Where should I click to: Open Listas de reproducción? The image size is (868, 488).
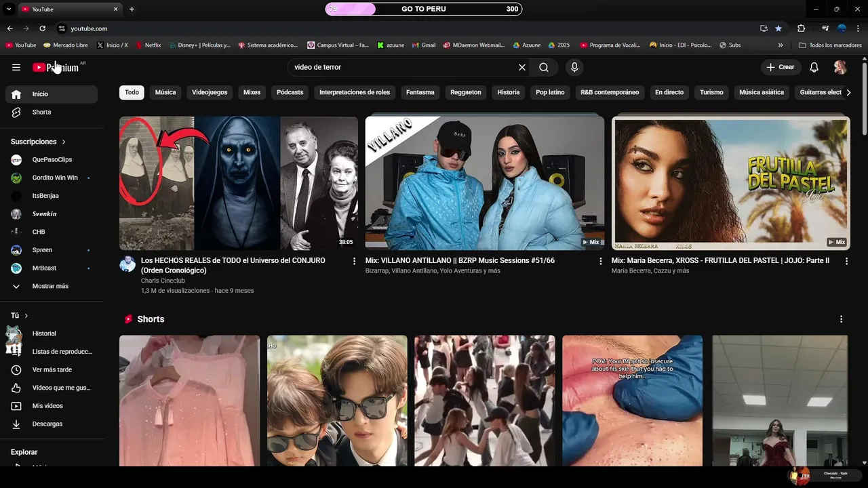pyautogui.click(x=52, y=352)
